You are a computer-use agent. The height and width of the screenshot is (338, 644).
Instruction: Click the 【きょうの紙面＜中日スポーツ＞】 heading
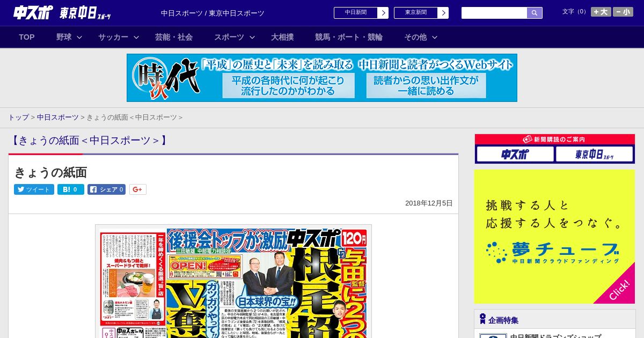[x=89, y=141]
